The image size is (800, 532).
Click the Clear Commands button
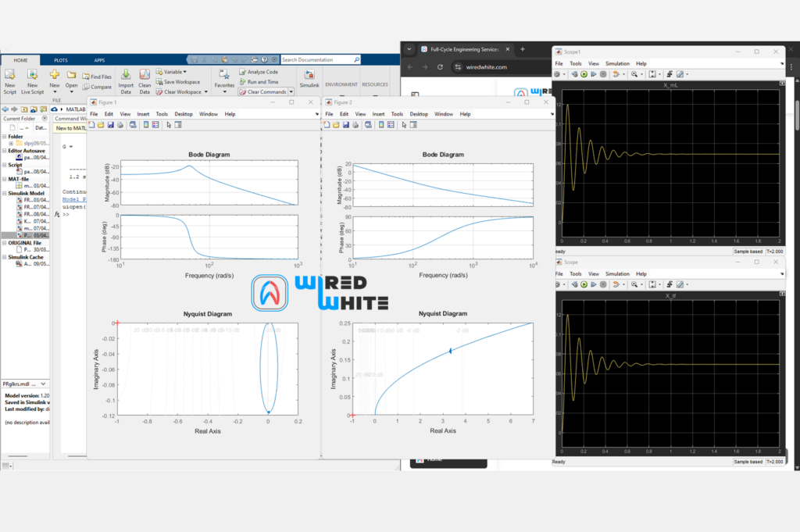262,92
